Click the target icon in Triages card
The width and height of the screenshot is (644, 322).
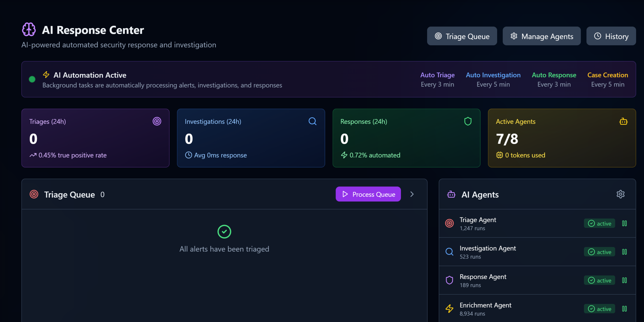[157, 121]
